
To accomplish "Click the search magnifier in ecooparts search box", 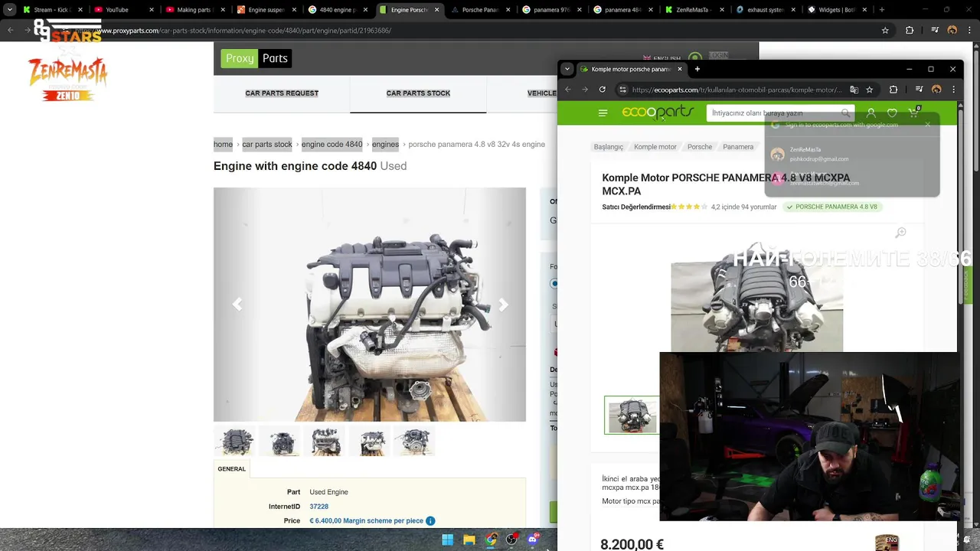I will 845,113.
